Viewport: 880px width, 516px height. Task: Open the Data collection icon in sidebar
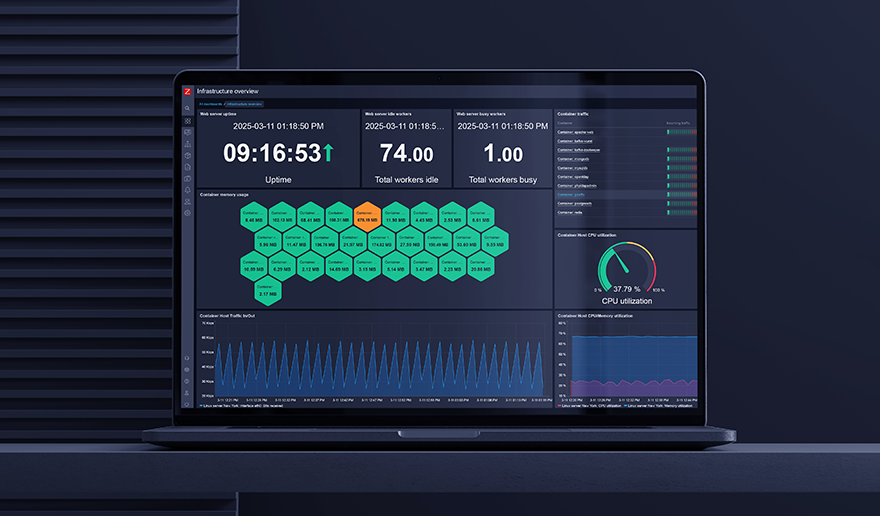[187, 179]
